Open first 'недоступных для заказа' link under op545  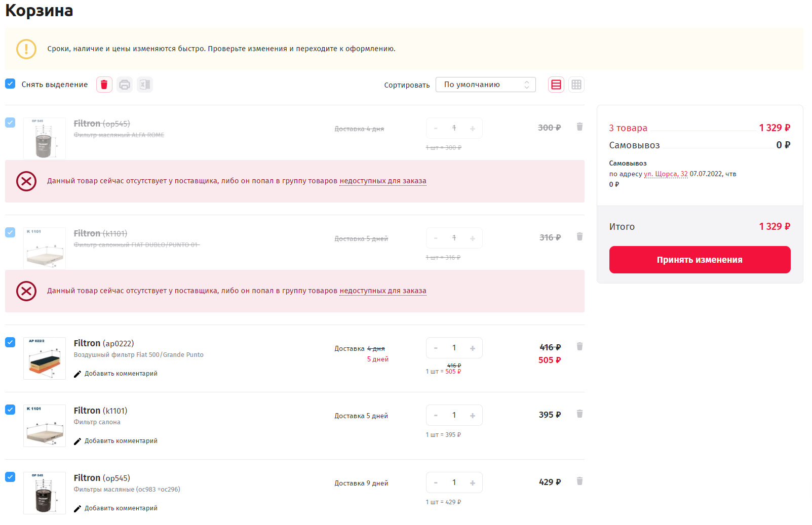click(383, 181)
